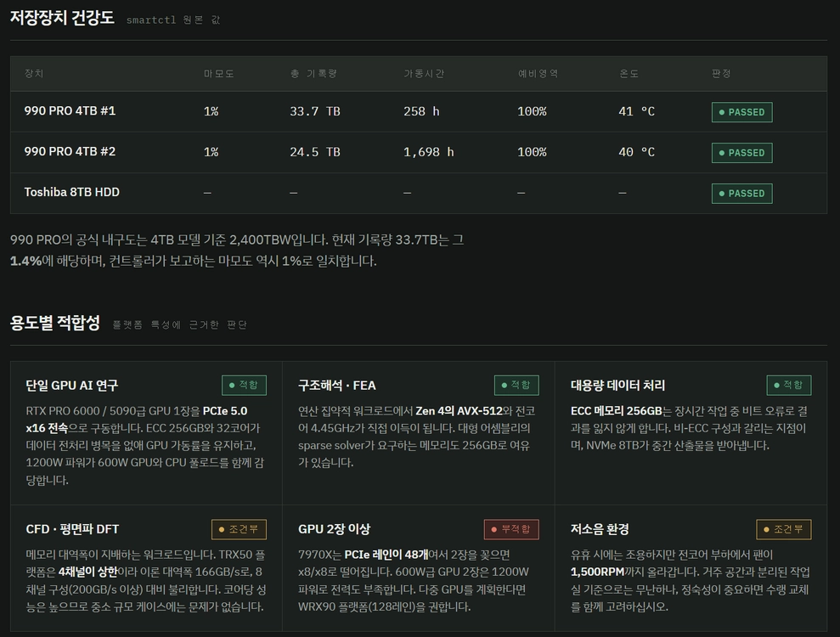This screenshot has width=840, height=637.
Task: Click the 24.5 TB written value
Action: coord(315,152)
